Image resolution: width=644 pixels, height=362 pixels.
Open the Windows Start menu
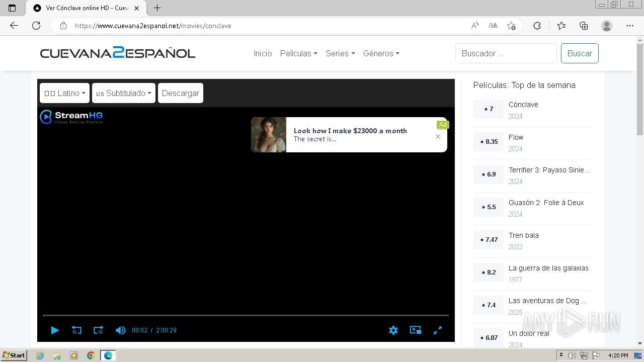(x=14, y=355)
